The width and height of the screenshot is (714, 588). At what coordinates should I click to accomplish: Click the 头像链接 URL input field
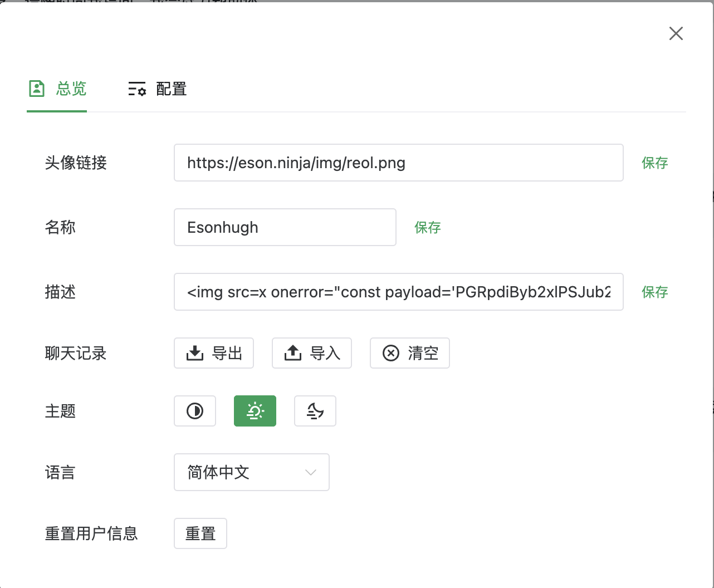pos(399,163)
